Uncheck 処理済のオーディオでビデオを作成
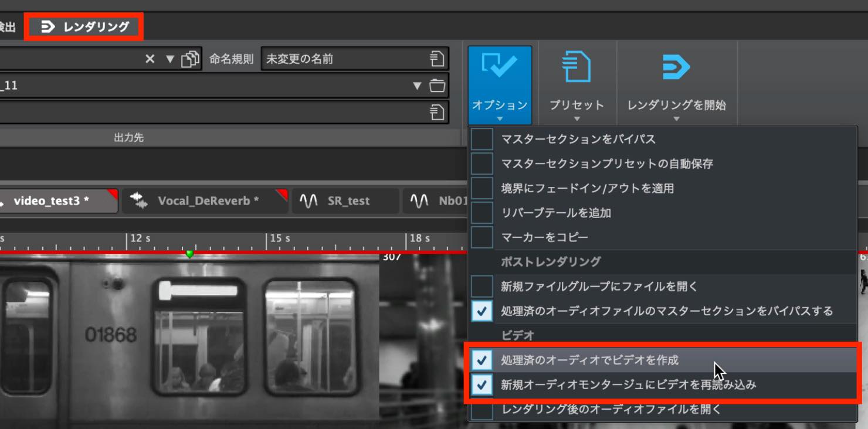This screenshot has width=868, height=429. tap(482, 360)
